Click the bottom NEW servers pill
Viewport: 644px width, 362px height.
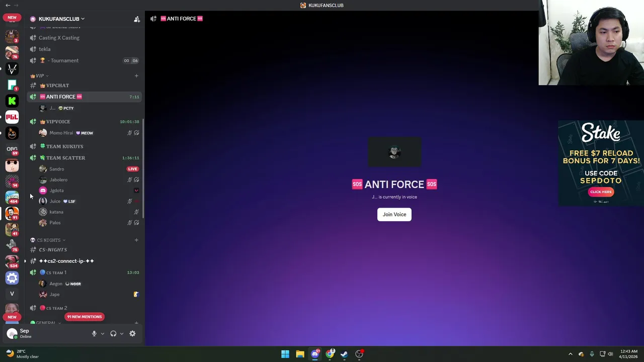tap(12, 317)
